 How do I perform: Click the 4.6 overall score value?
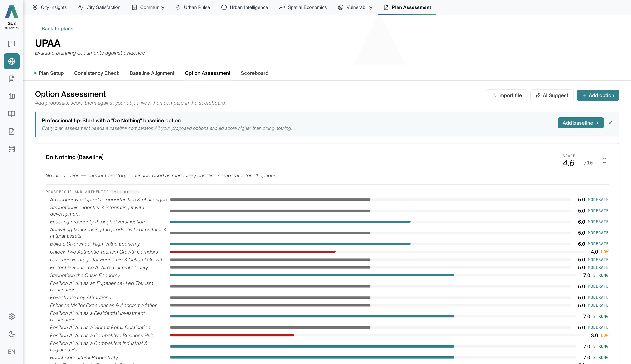pos(569,163)
